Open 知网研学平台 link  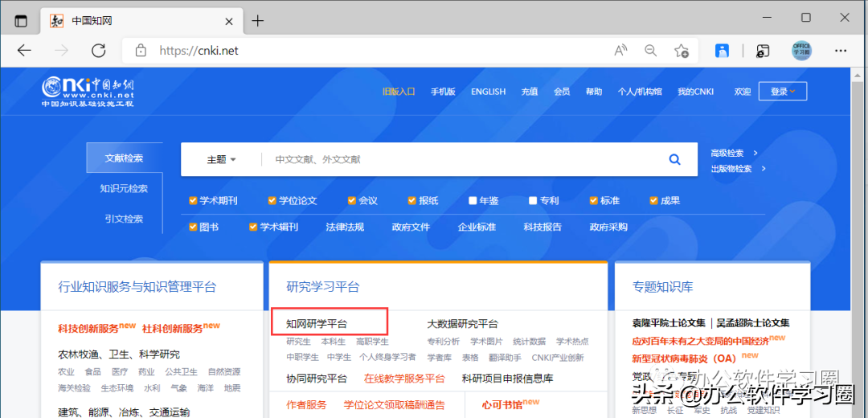tap(317, 324)
